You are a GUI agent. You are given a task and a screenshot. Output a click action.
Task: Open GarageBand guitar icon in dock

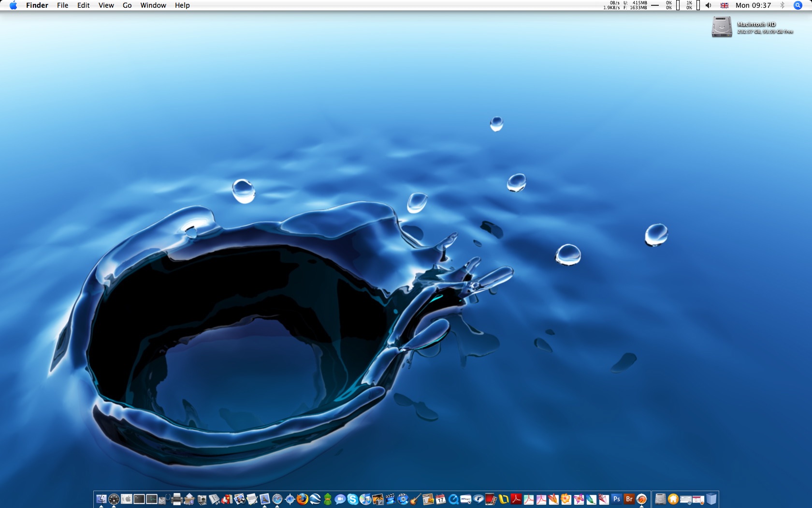(415, 499)
